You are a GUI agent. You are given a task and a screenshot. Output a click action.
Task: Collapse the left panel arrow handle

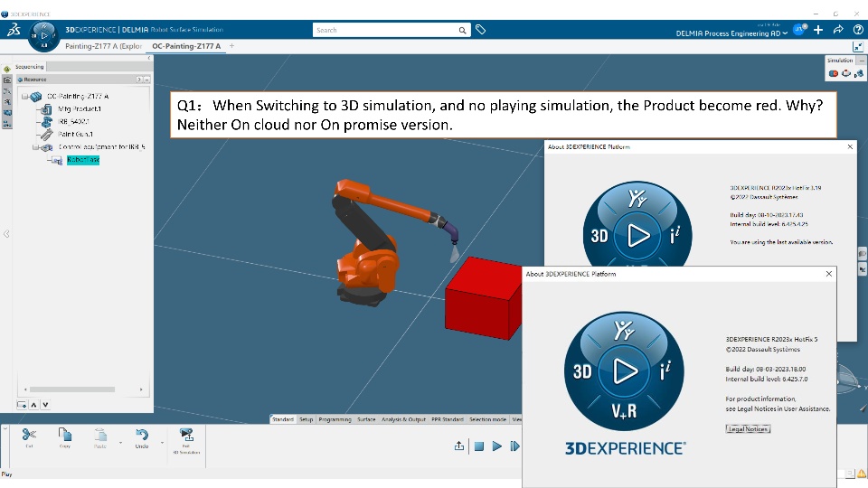coord(6,234)
